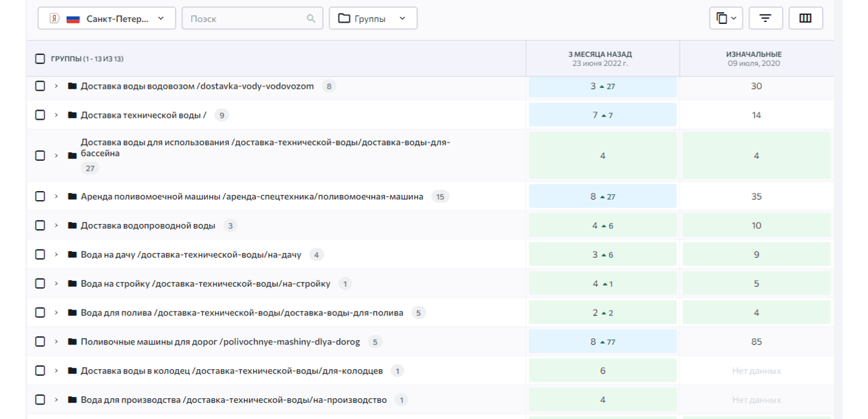Open the Группы view dropdown
This screenshot has width=868, height=419.
coord(372,19)
